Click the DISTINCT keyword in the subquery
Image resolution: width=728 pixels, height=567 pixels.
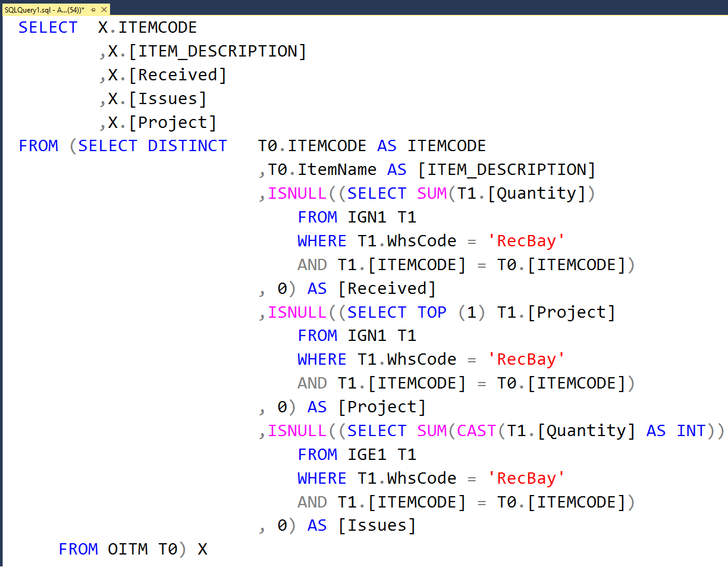(188, 145)
